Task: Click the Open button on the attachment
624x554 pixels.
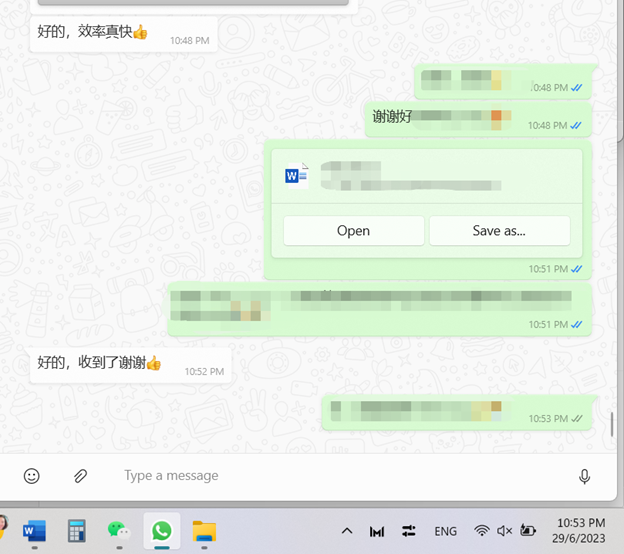Action: (353, 231)
